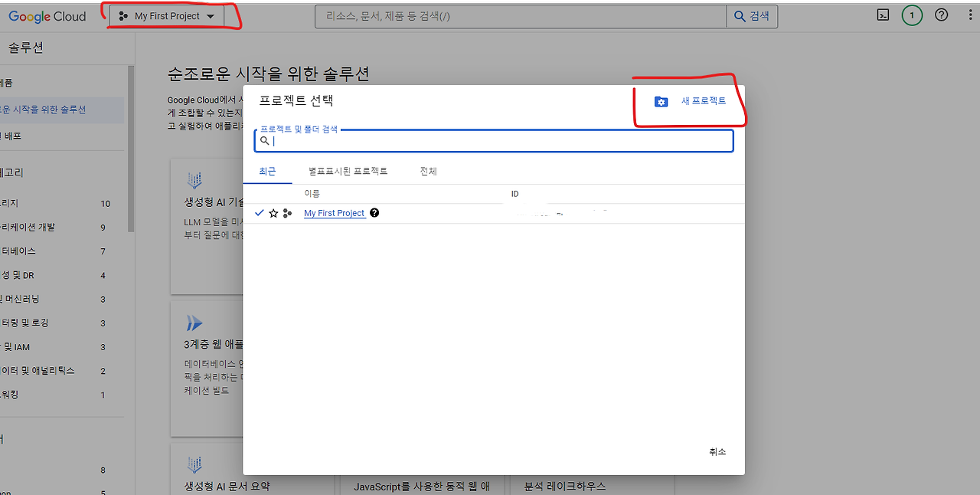Image resolution: width=980 pixels, height=495 pixels.
Task: Select the 애널리틱스 category with count 2
Action: click(61, 371)
